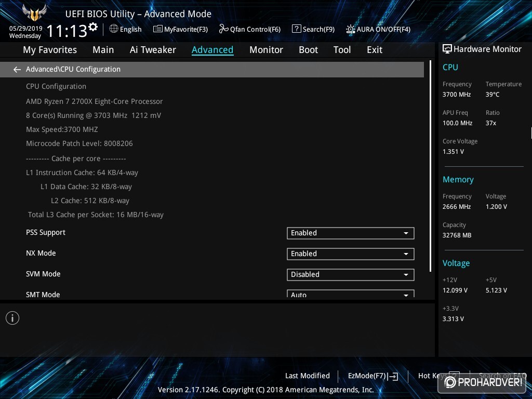532x399 pixels.
Task: Click L2 Cache: 512 KB/8-way text
Action: (90, 201)
